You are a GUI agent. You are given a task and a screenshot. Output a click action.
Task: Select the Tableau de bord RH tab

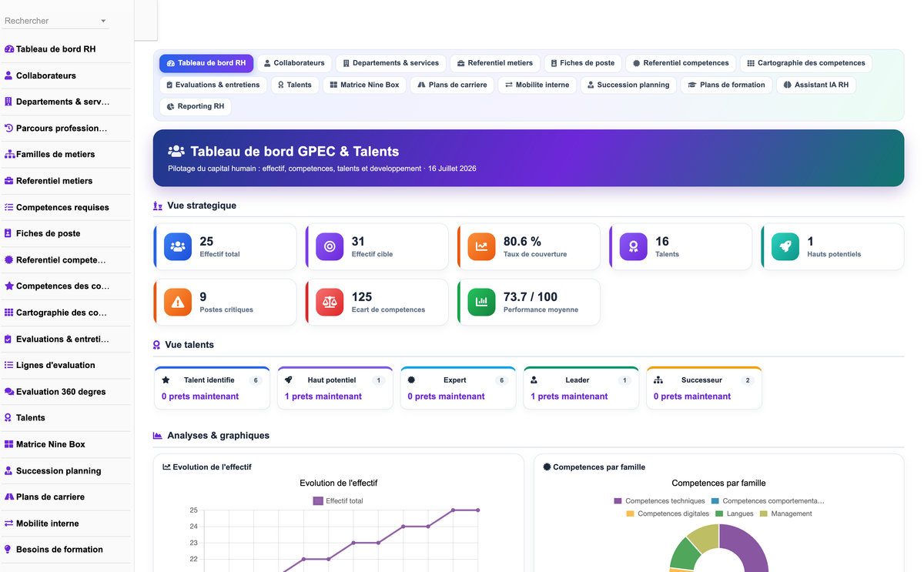tap(206, 63)
